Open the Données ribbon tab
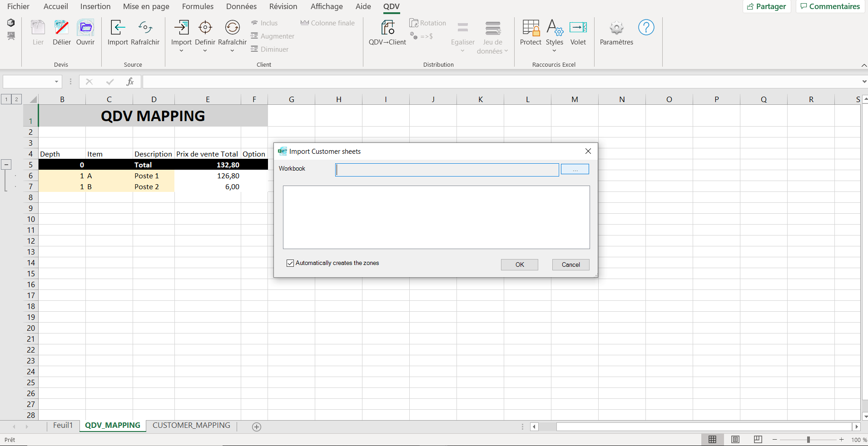 (x=241, y=6)
